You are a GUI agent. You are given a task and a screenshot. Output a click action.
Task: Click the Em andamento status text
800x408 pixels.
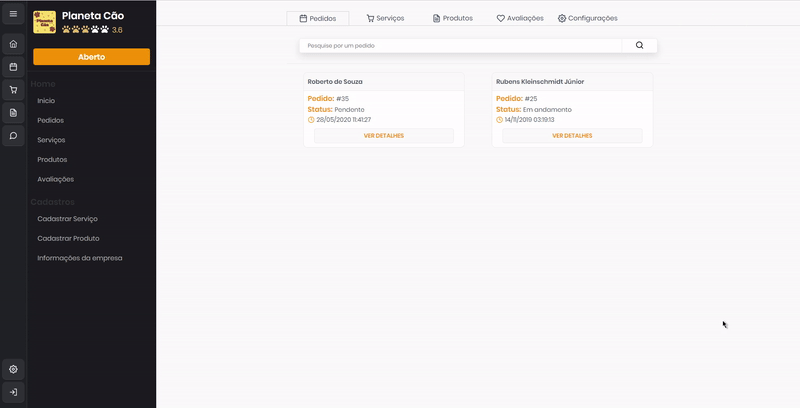pos(547,110)
